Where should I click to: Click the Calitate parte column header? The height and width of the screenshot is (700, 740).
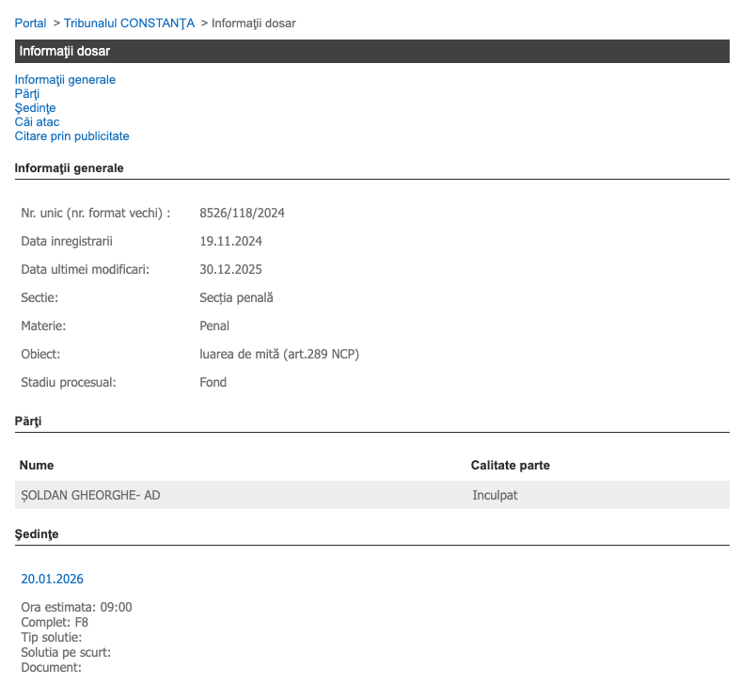click(x=510, y=466)
